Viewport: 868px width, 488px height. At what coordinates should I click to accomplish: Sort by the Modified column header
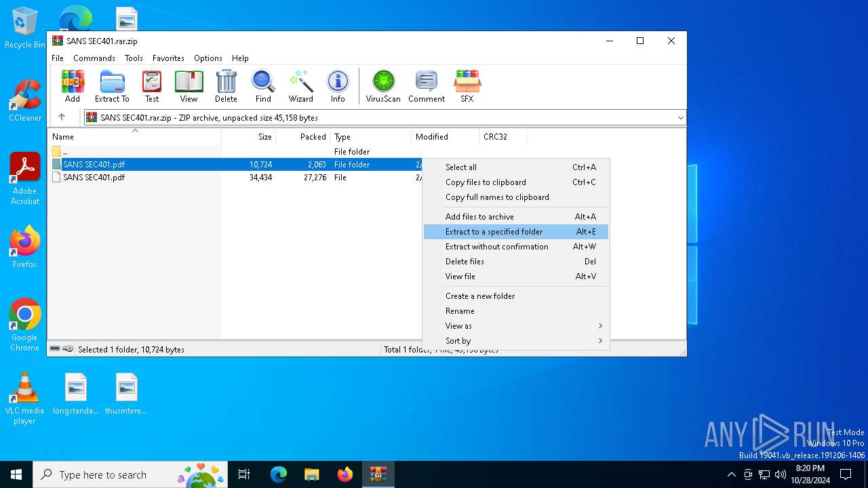click(x=445, y=137)
